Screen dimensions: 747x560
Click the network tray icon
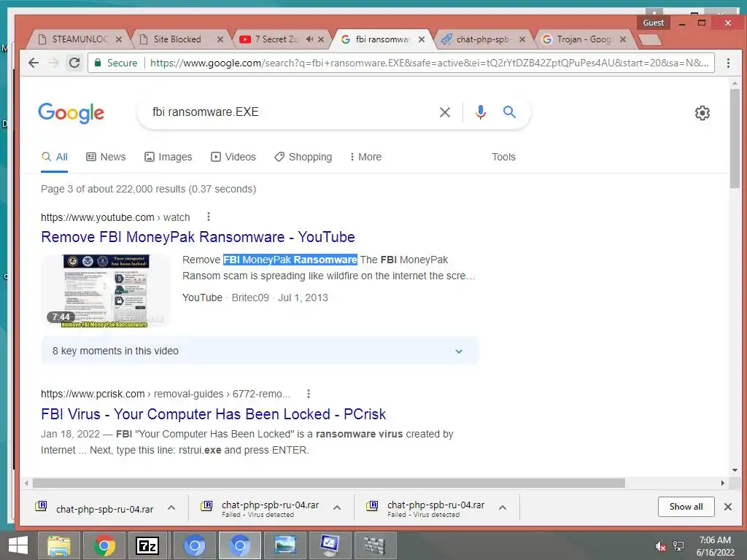pos(678,546)
